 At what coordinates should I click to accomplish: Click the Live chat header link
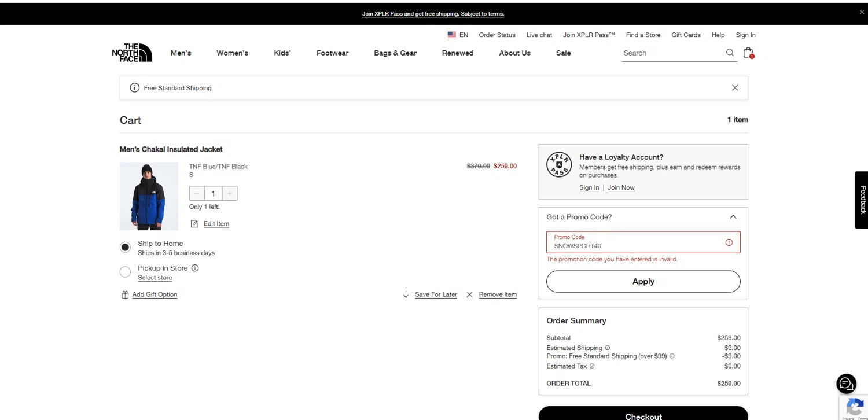pyautogui.click(x=539, y=35)
